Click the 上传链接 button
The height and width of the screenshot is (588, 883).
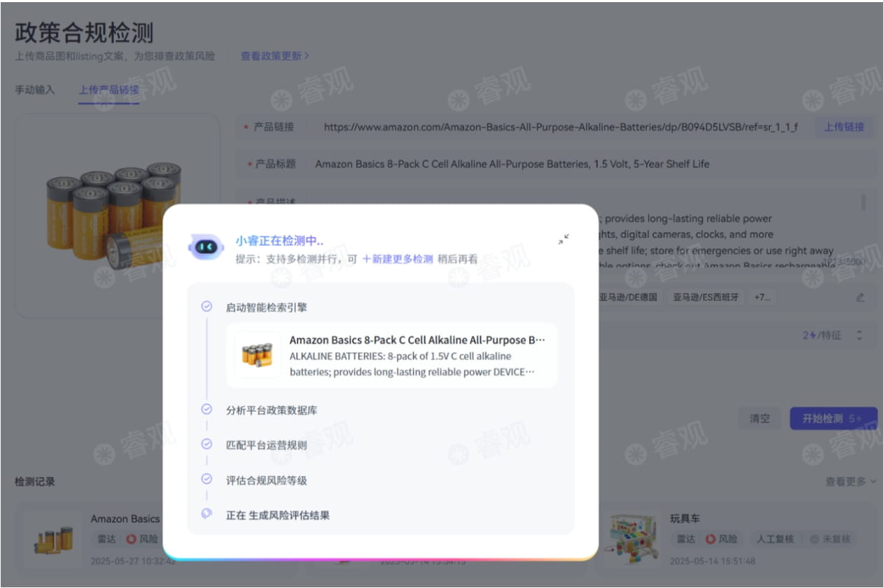[x=844, y=127]
